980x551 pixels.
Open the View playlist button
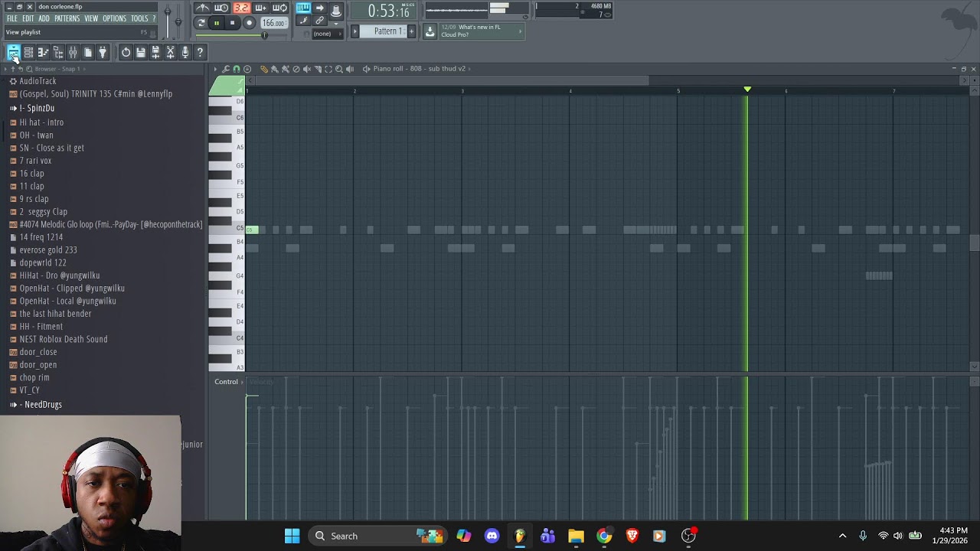click(13, 52)
